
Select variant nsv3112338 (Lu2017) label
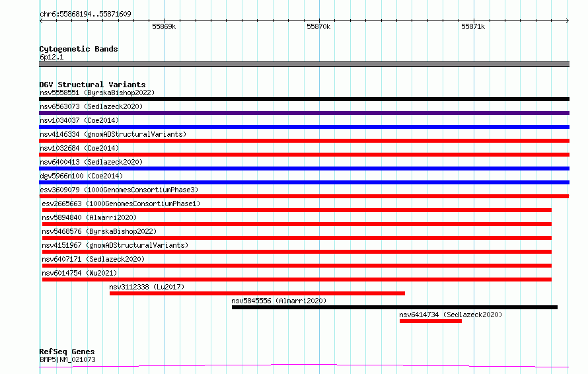[147, 287]
